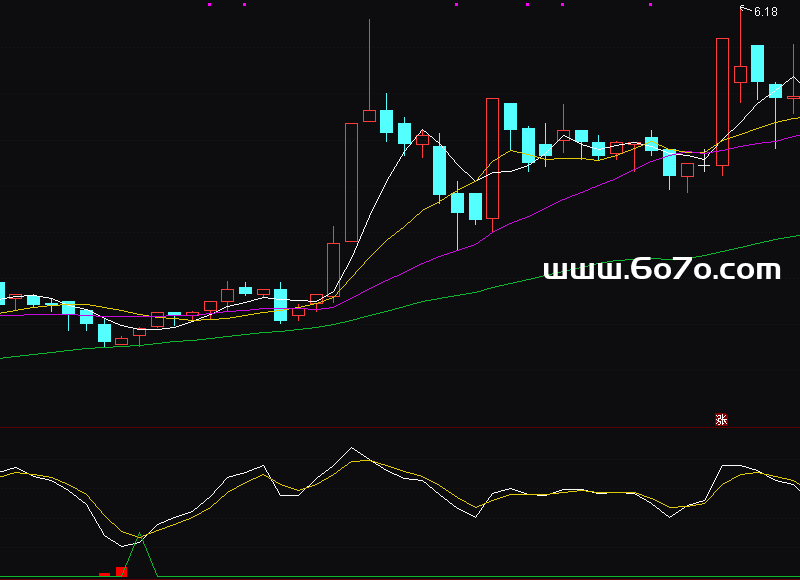The width and height of the screenshot is (800, 580).
Task: Click the tall red candle left of 6.18 peak
Action: 722,101
